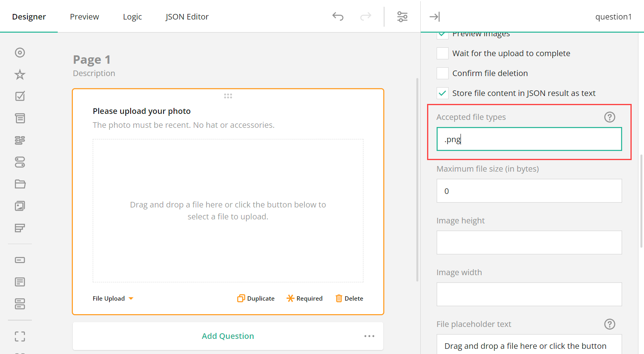
Task: Switch to the Preview tab
Action: [84, 17]
